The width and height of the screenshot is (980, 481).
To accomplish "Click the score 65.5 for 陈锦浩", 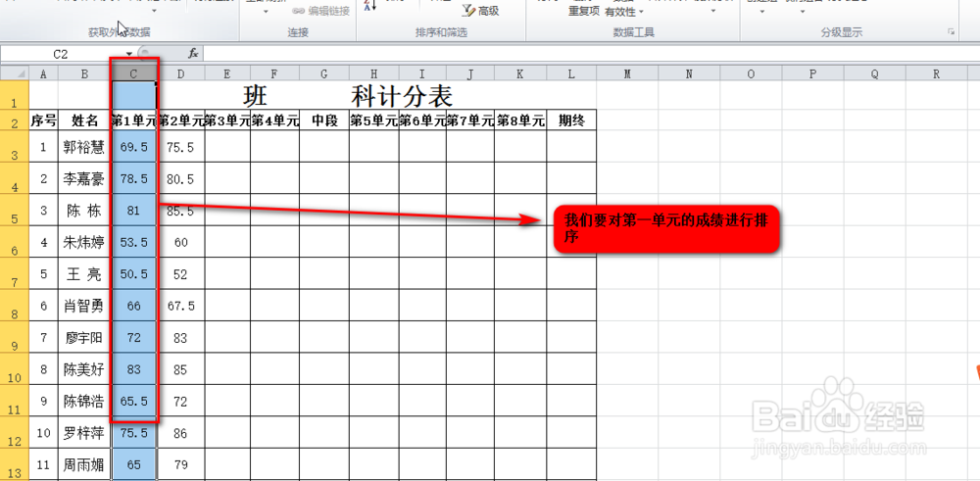I will click(133, 401).
